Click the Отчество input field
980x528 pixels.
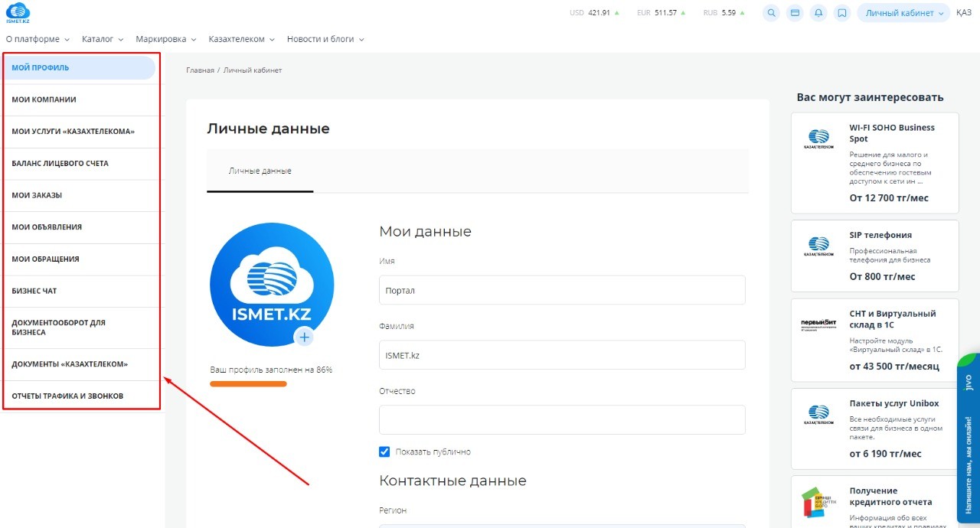tap(562, 420)
